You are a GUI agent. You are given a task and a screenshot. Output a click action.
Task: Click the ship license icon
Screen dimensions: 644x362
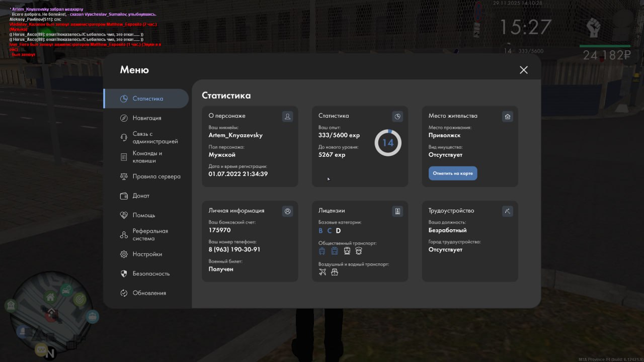coord(335,272)
